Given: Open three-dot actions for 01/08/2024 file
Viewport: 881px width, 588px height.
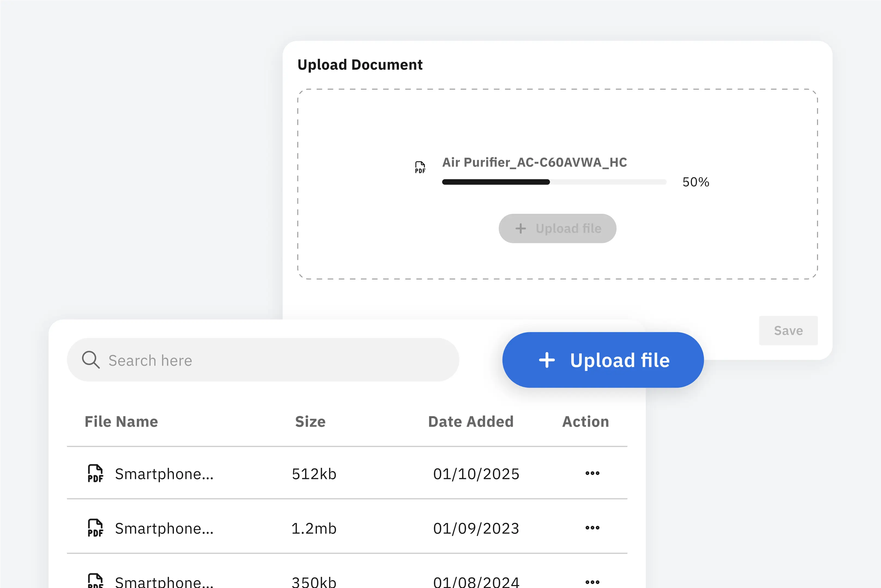Looking at the screenshot, I should [592, 582].
